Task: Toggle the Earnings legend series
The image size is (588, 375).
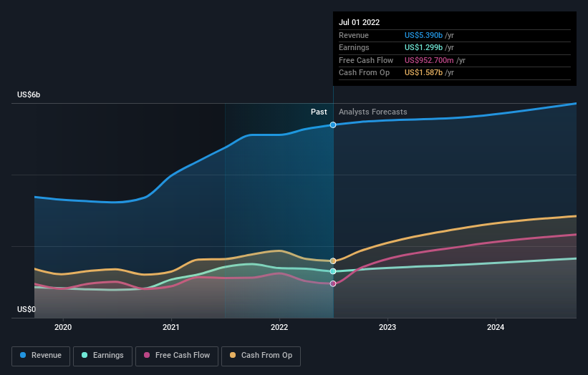Action: 102,356
